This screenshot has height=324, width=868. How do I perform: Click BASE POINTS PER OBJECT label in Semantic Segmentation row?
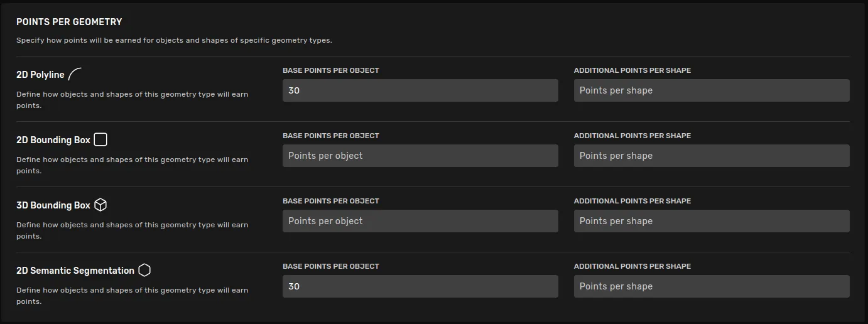[331, 266]
